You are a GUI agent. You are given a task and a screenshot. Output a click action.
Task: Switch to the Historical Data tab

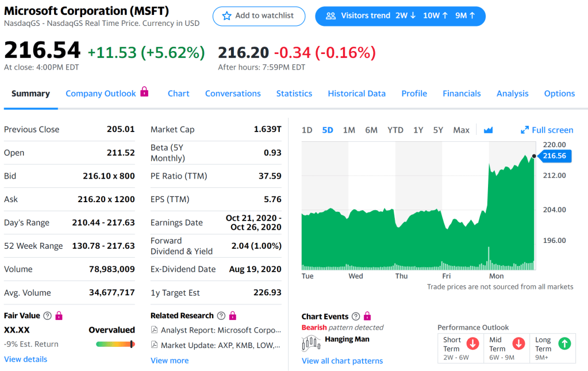point(356,94)
